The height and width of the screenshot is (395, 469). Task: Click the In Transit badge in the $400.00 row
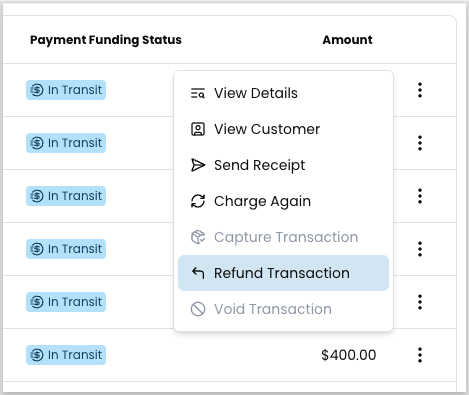coord(66,355)
